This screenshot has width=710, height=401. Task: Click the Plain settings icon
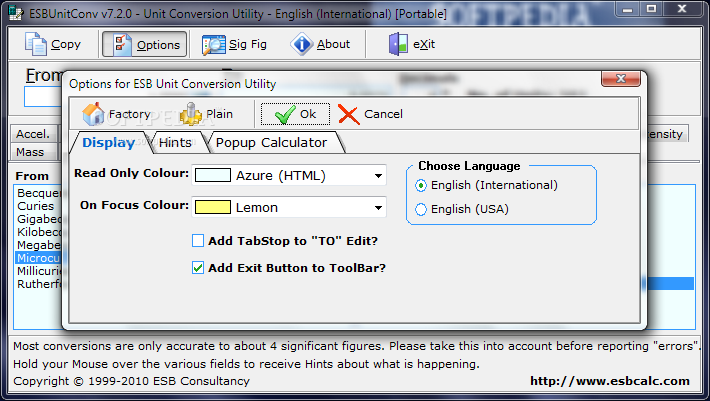[191, 114]
